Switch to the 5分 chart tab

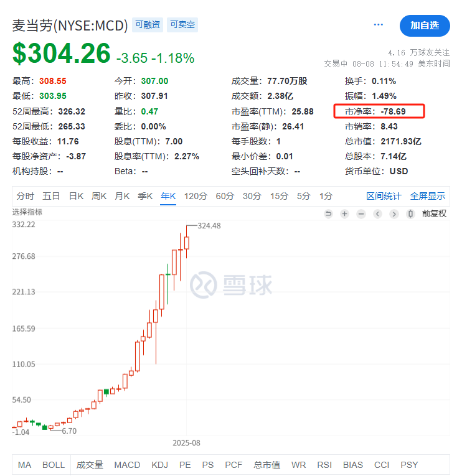click(x=303, y=196)
